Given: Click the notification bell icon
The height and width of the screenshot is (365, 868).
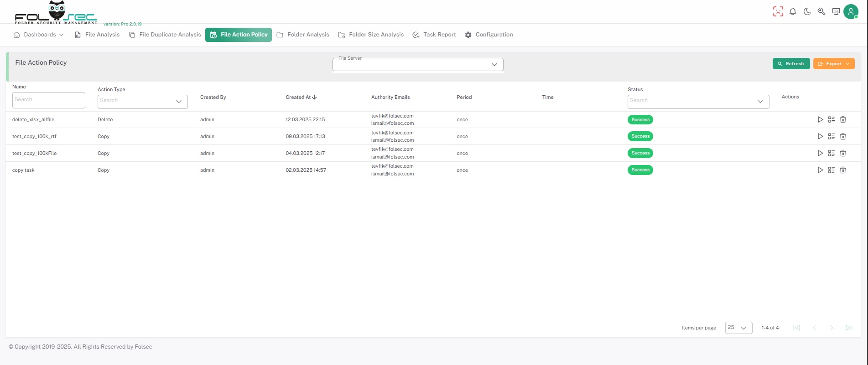Looking at the screenshot, I should coord(793,12).
